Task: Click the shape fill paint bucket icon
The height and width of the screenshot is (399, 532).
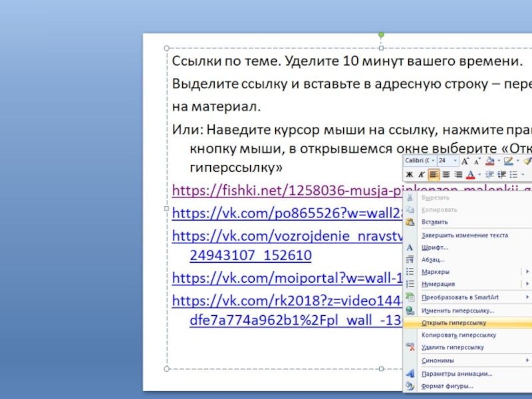Action: click(489, 161)
